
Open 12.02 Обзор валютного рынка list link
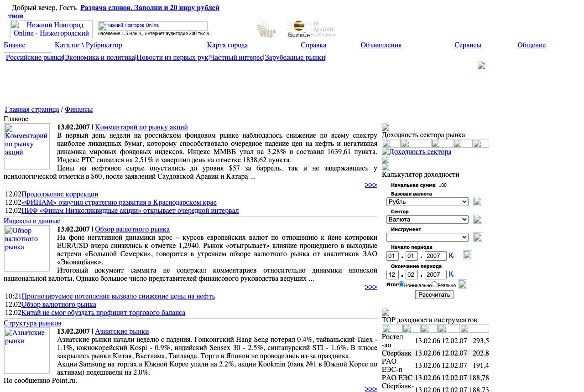coord(59,304)
